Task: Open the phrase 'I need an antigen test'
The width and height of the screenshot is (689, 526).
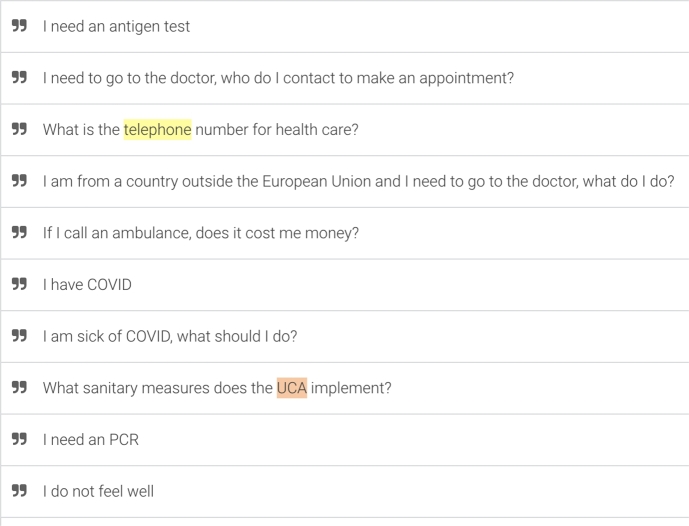Action: (x=116, y=26)
